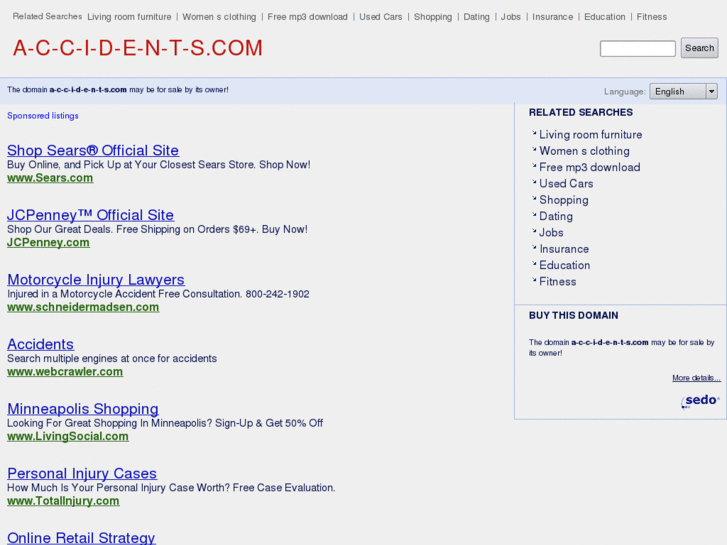Open Fitness in sidebar related searches
Viewport: 727px width, 545px height.
[x=558, y=282]
